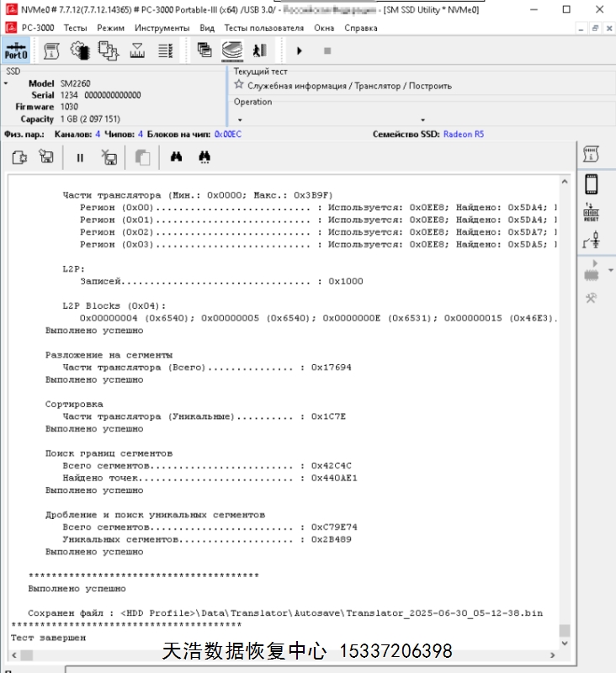Viewport: 616px width, 673px height.
Task: Click the Port 0 toolbar button
Action: [16, 50]
